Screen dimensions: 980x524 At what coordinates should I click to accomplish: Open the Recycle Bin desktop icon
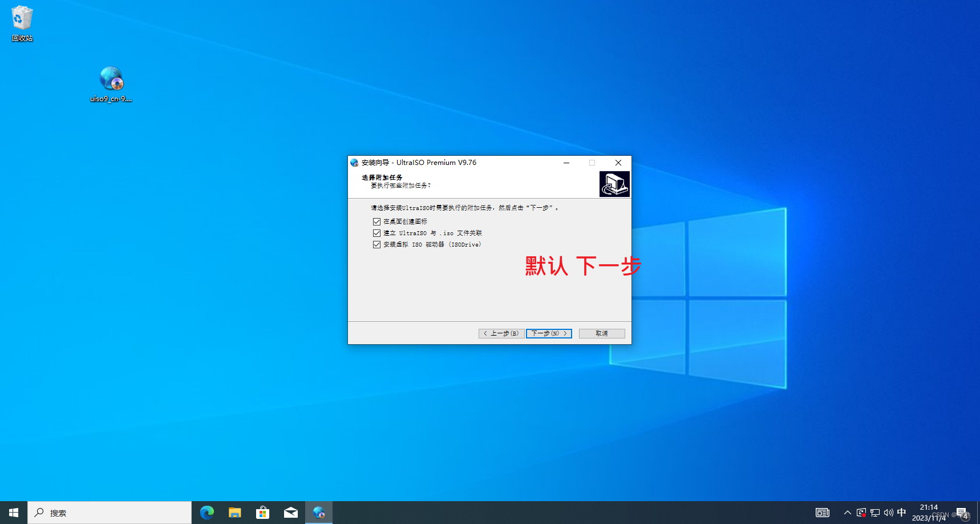tap(22, 23)
